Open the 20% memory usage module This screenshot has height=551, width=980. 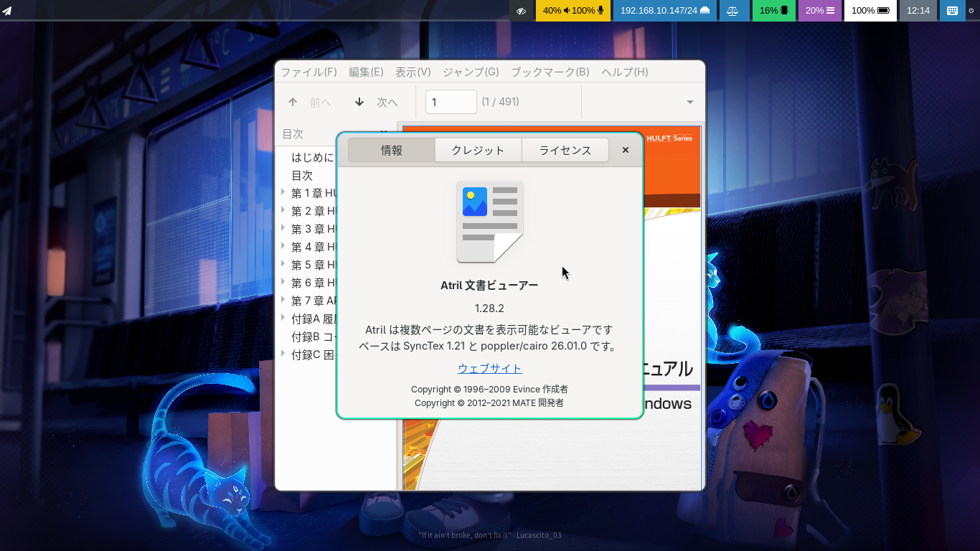click(820, 11)
